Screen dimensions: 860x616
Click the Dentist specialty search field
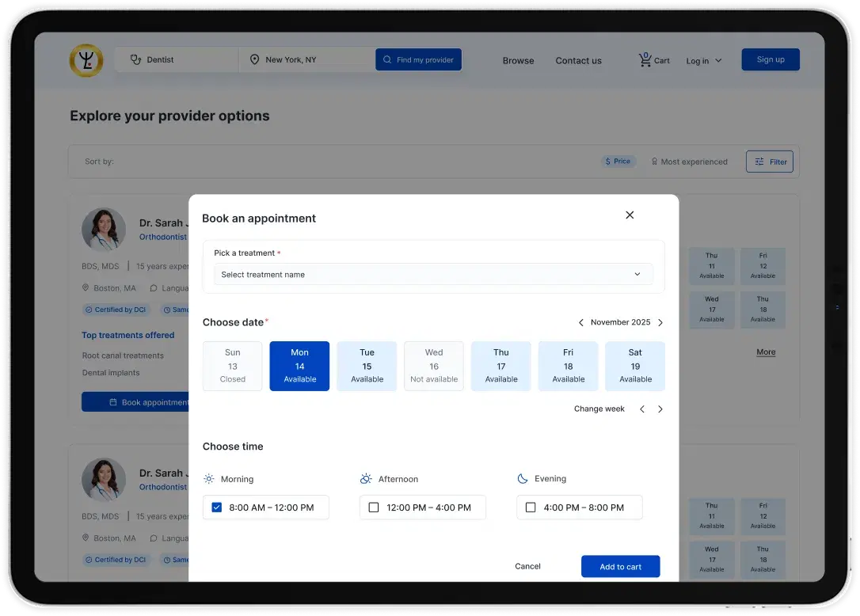177,59
